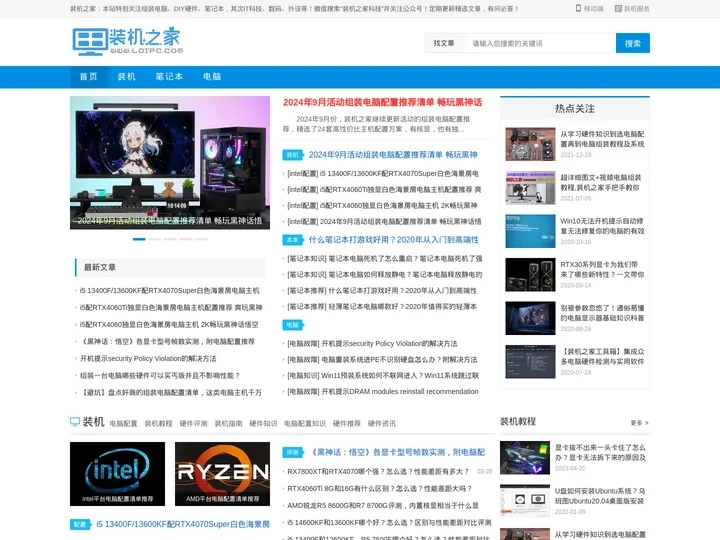Open the AMD Ryzen 平台电脑配置清单 thumbnail
Viewport: 720px width, 540px height.
pos(222,474)
